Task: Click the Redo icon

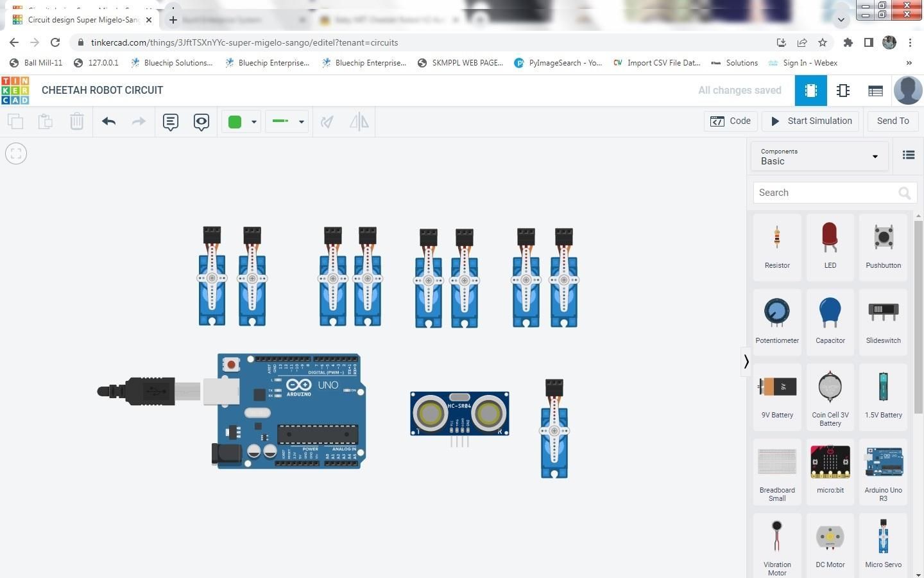Action: coord(139,121)
